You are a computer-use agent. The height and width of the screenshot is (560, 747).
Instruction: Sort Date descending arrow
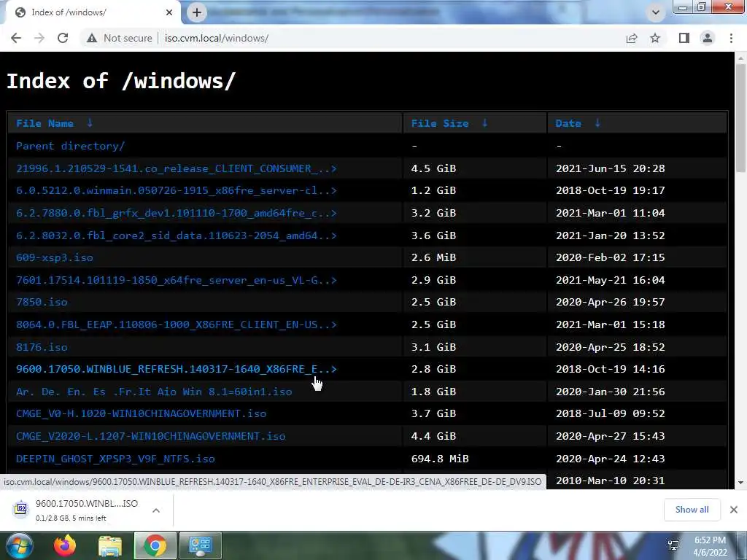597,122
